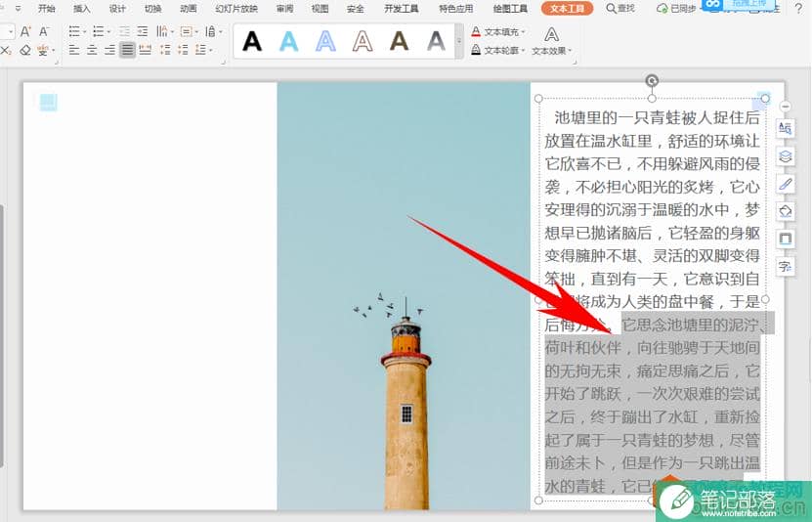Open the shape fill bucket floating icon
The width and height of the screenshot is (812, 522).
[x=786, y=211]
